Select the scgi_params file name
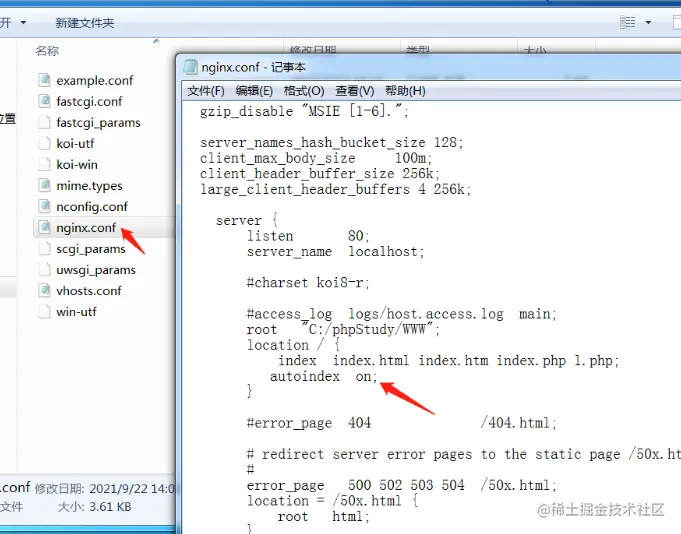This screenshot has height=534, width=681. click(x=91, y=249)
